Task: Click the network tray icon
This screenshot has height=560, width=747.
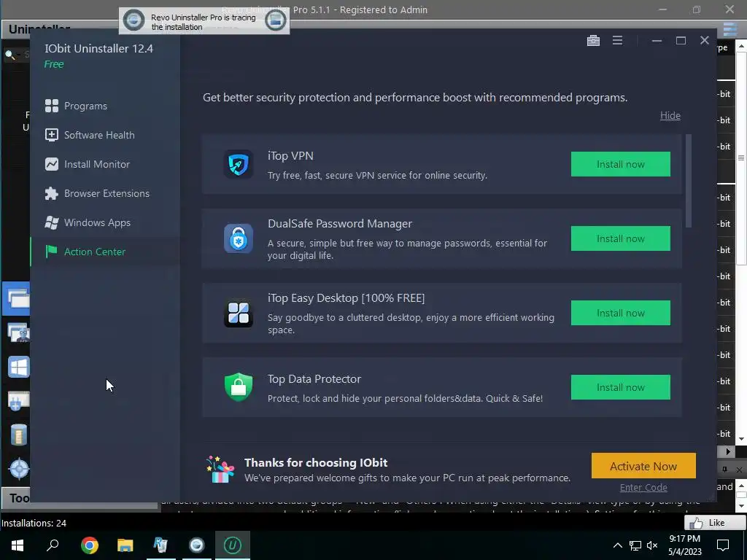Action: click(x=635, y=545)
